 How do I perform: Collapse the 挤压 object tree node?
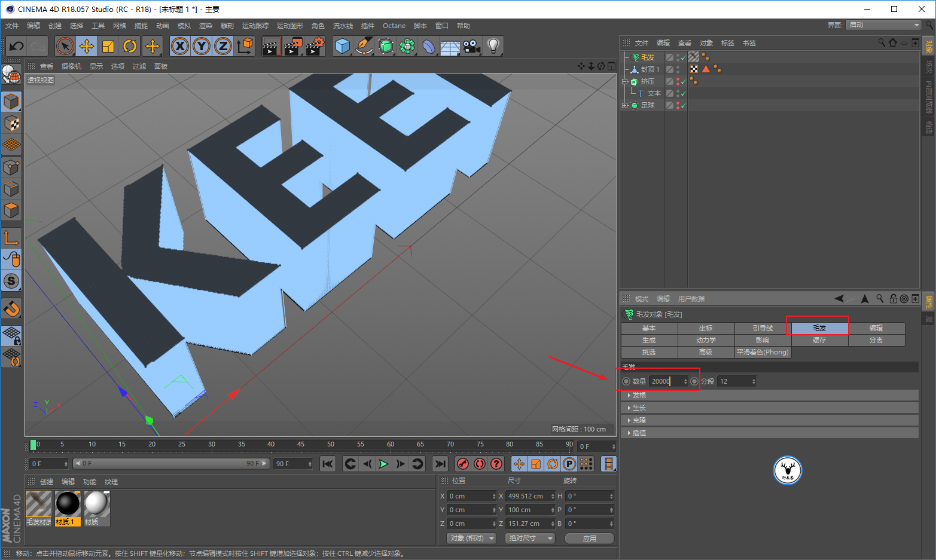click(x=625, y=82)
